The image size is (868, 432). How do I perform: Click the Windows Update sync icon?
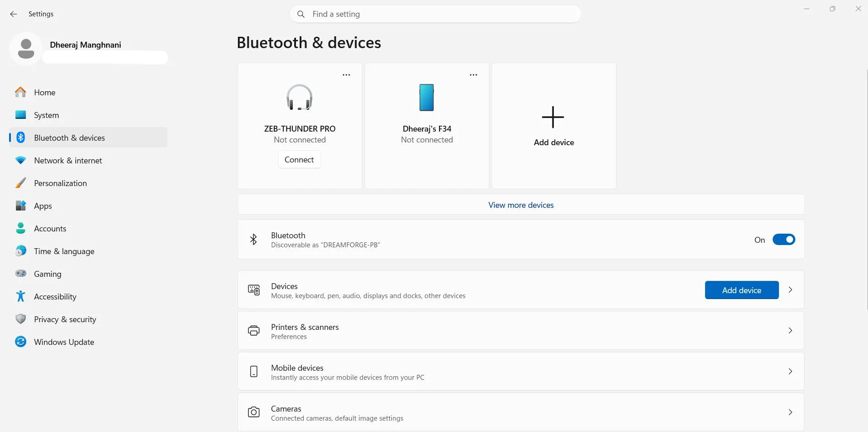tap(20, 342)
